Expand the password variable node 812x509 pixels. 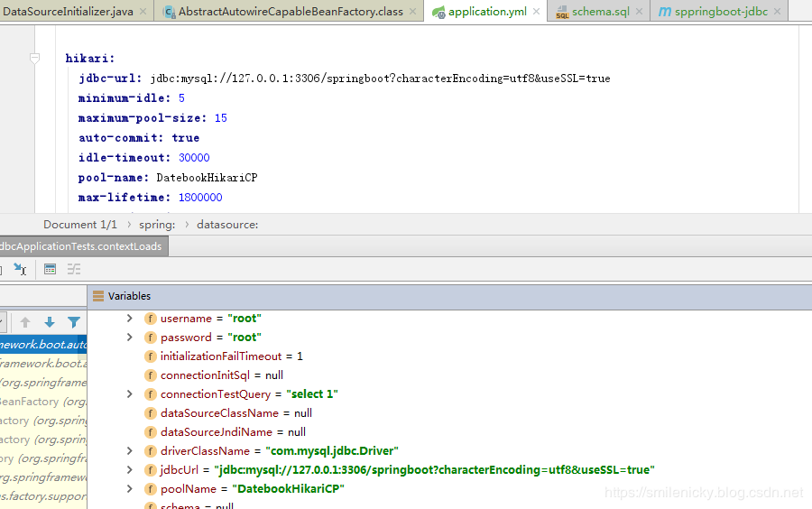129,338
